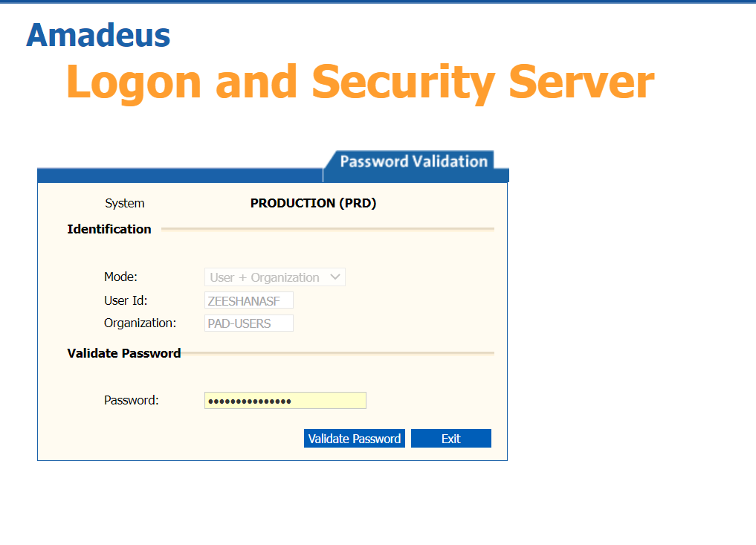Open the User + Organization mode dropdown
The height and width of the screenshot is (545, 756).
(x=274, y=277)
